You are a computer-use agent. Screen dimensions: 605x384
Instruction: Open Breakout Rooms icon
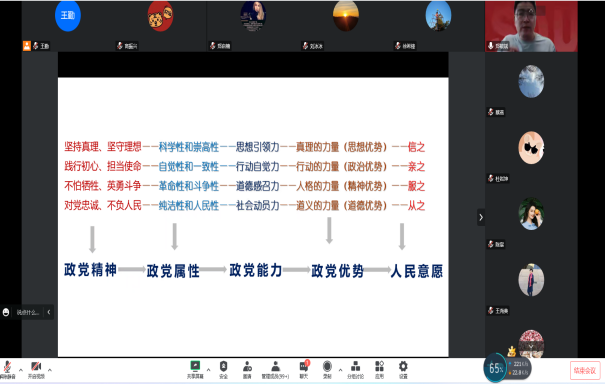pyautogui.click(x=355, y=369)
